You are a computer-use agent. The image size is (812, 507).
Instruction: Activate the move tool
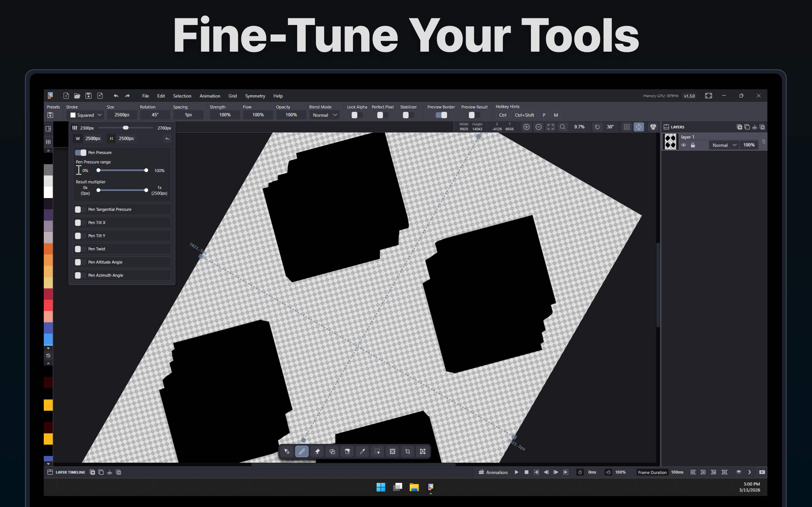(287, 451)
